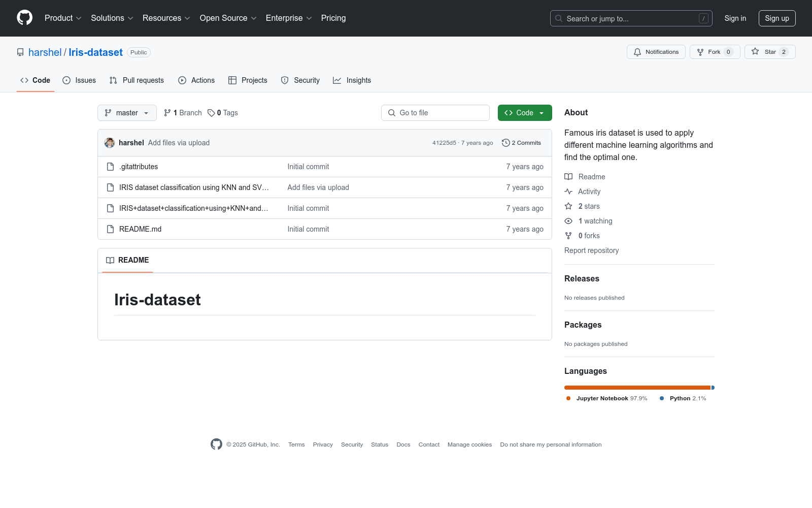The image size is (812, 508).
Task: Click the orange Jupyter Notebook language bar
Action: click(637, 388)
